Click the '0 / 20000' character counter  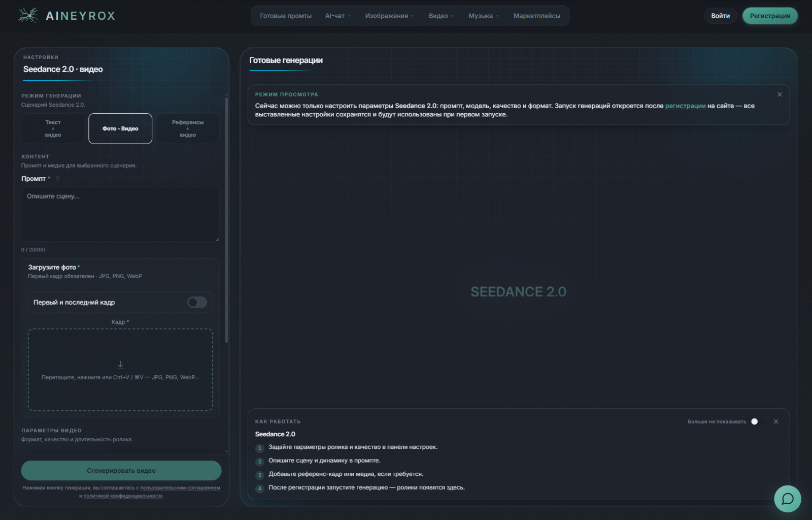tap(33, 250)
